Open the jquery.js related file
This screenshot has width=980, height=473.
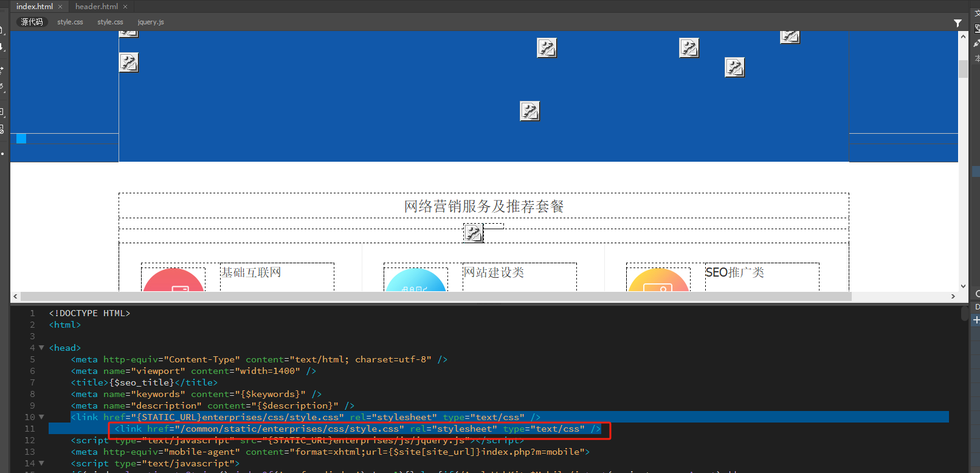pos(151,22)
